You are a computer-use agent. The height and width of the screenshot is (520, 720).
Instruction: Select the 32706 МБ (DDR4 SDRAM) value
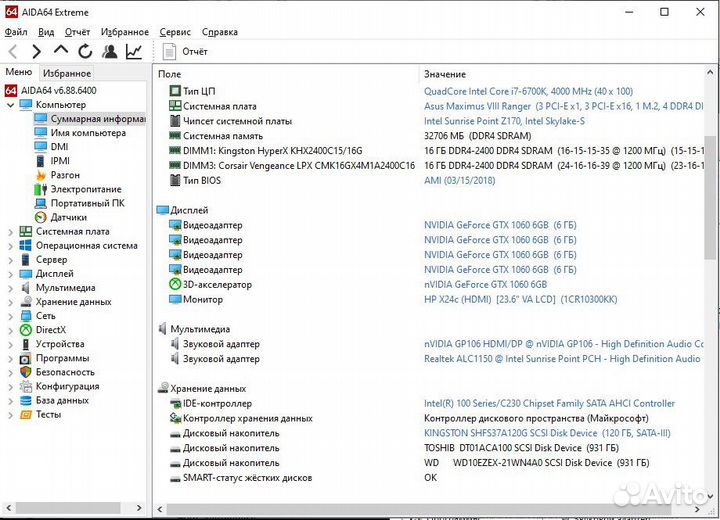click(478, 136)
